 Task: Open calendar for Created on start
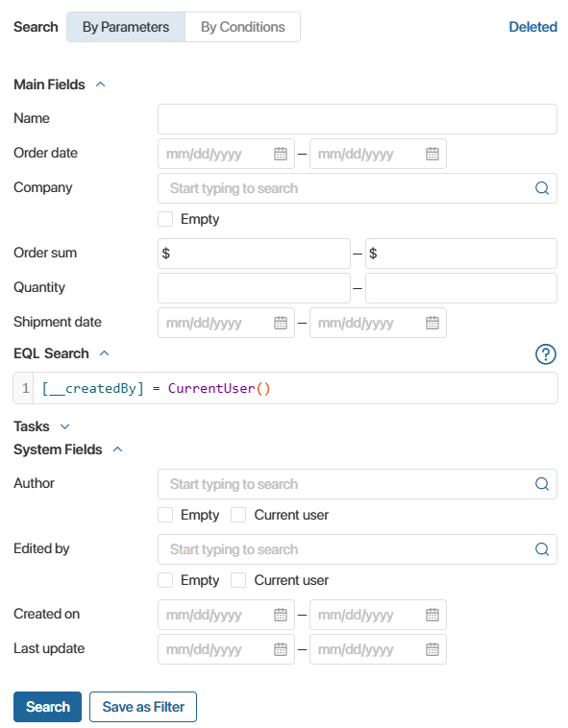(x=281, y=615)
